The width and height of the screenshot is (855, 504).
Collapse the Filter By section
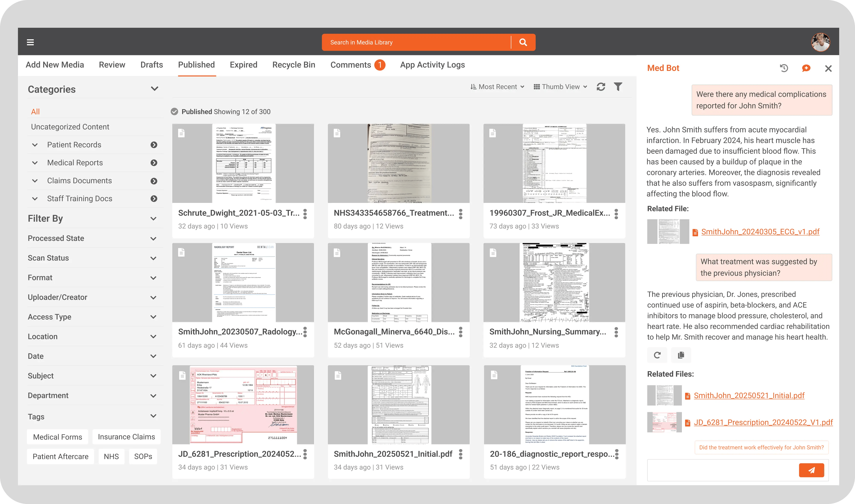(154, 219)
